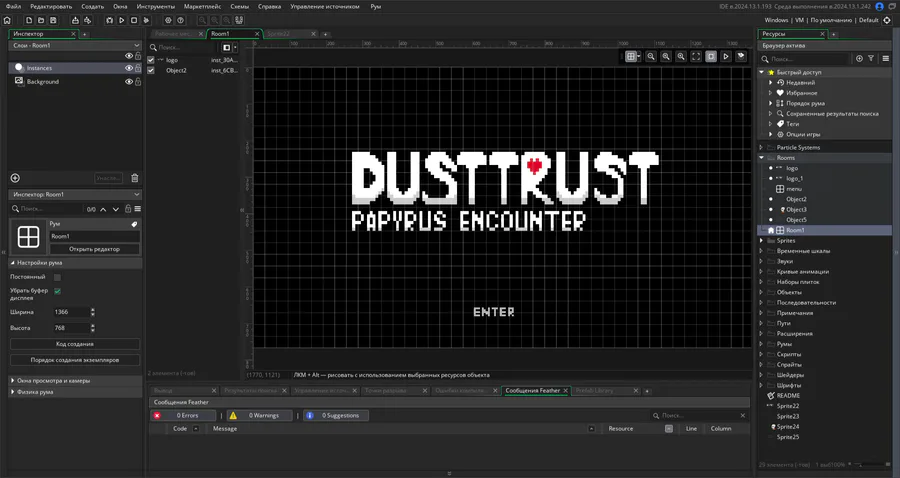Run the game with the play icon
900x478 pixels.
122,20
